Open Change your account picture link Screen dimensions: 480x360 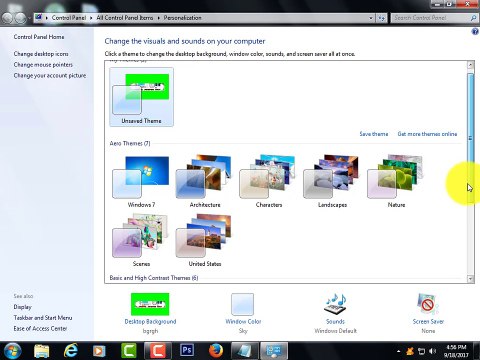pos(50,76)
